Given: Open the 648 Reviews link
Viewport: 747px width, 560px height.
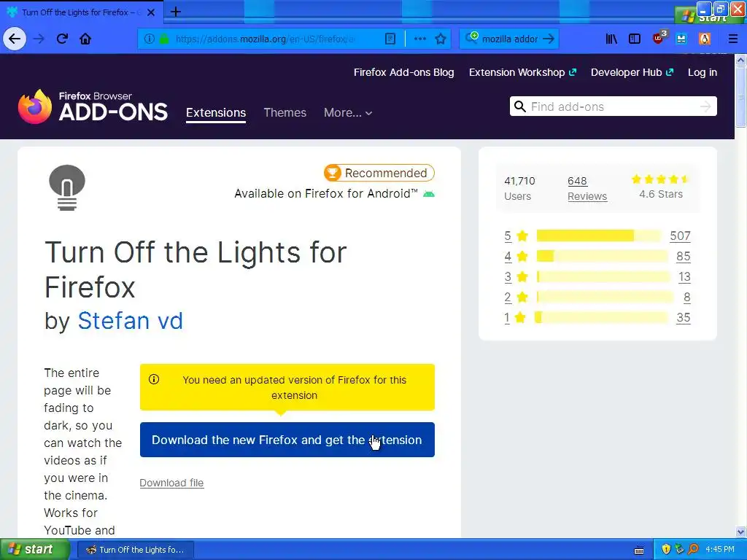Looking at the screenshot, I should click(587, 189).
